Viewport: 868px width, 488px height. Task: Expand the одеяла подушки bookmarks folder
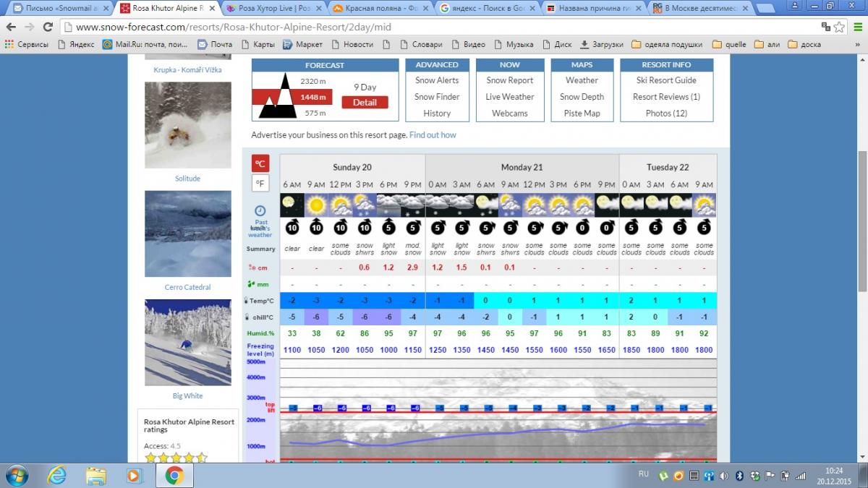(667, 44)
